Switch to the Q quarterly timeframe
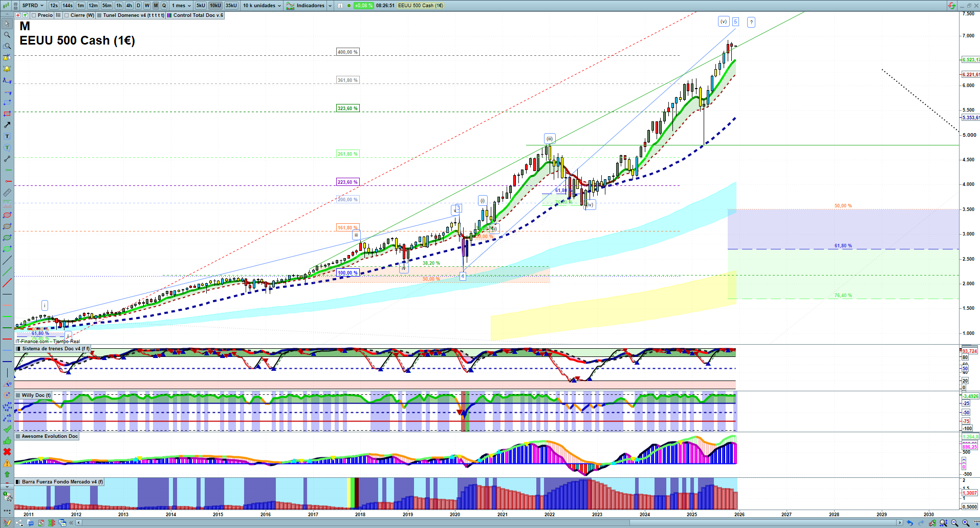This screenshot has height=528, width=980. [164, 6]
